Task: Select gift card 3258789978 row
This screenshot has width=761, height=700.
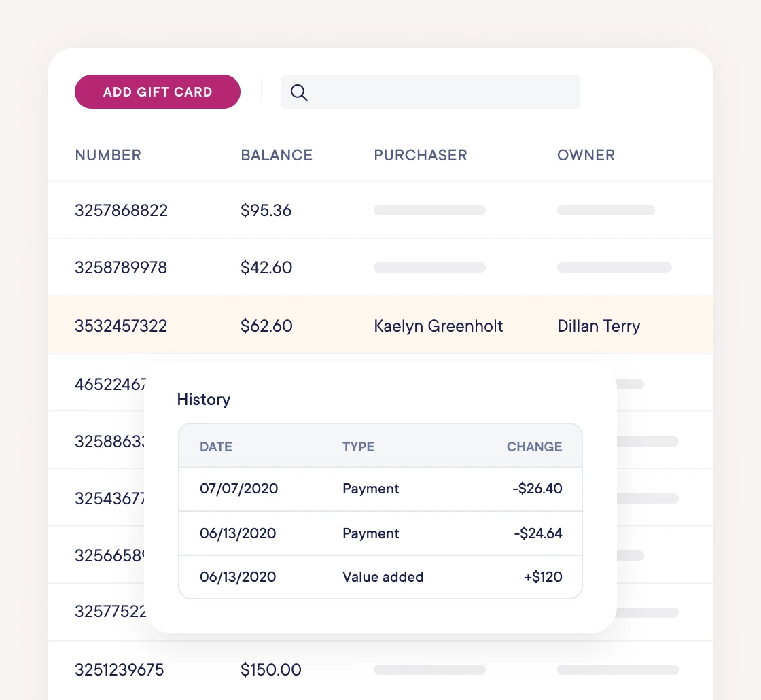Action: click(121, 268)
